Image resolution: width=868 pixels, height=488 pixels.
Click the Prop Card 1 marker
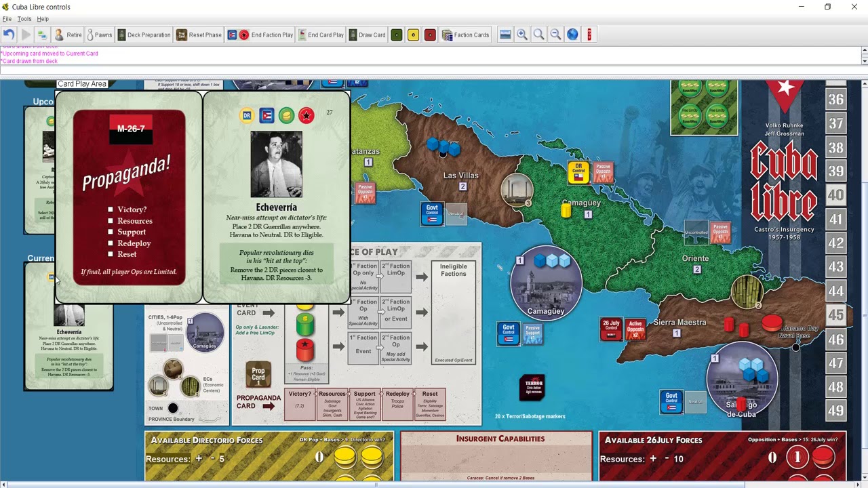tap(258, 374)
